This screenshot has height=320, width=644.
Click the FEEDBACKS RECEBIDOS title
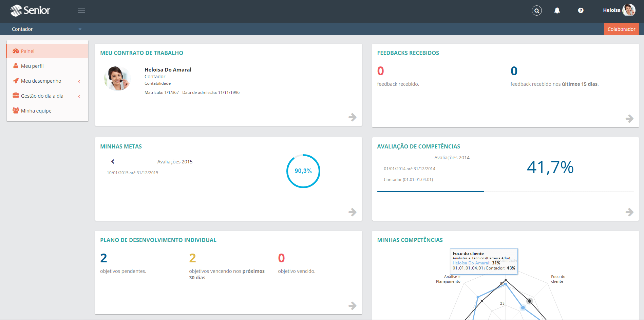(408, 53)
